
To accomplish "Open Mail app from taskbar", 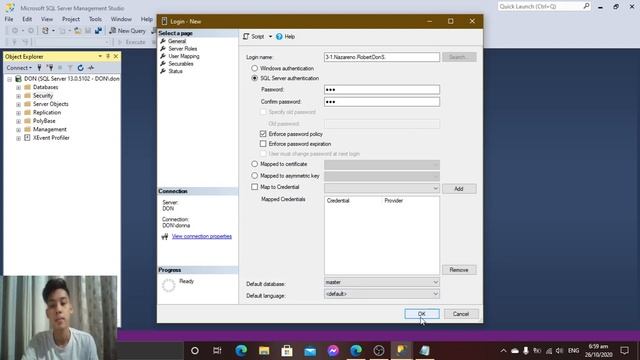I will (310, 351).
